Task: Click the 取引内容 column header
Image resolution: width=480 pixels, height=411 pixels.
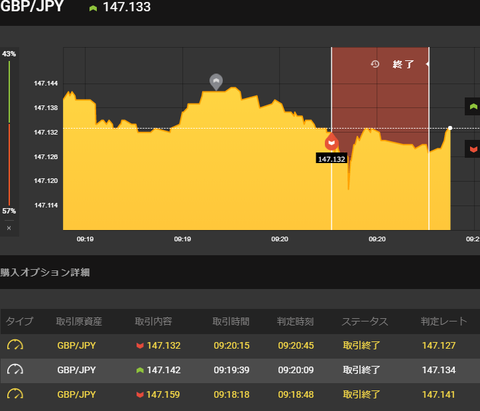Action: [x=153, y=321]
